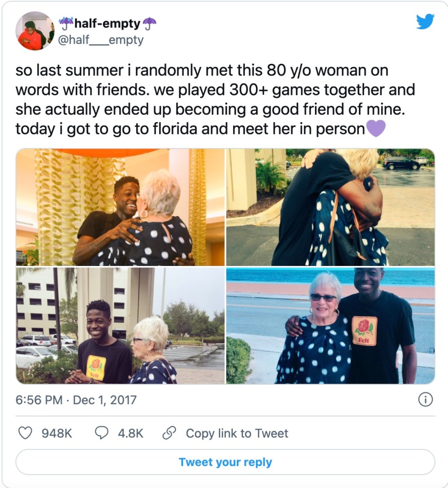Visit the @half___empty handle link
The image size is (448, 488).
pyautogui.click(x=101, y=40)
